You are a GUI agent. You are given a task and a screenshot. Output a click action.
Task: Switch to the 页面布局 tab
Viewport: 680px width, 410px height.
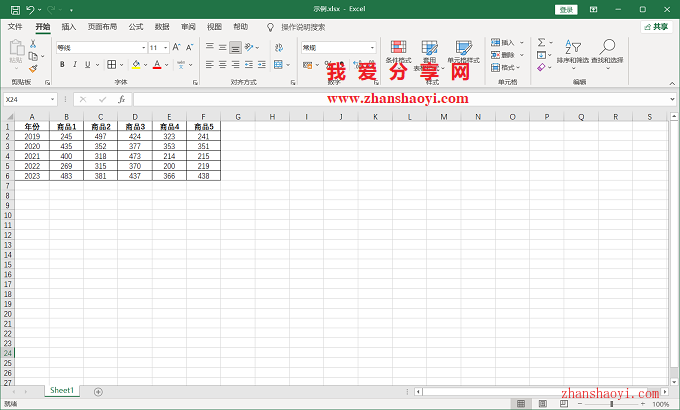102,27
